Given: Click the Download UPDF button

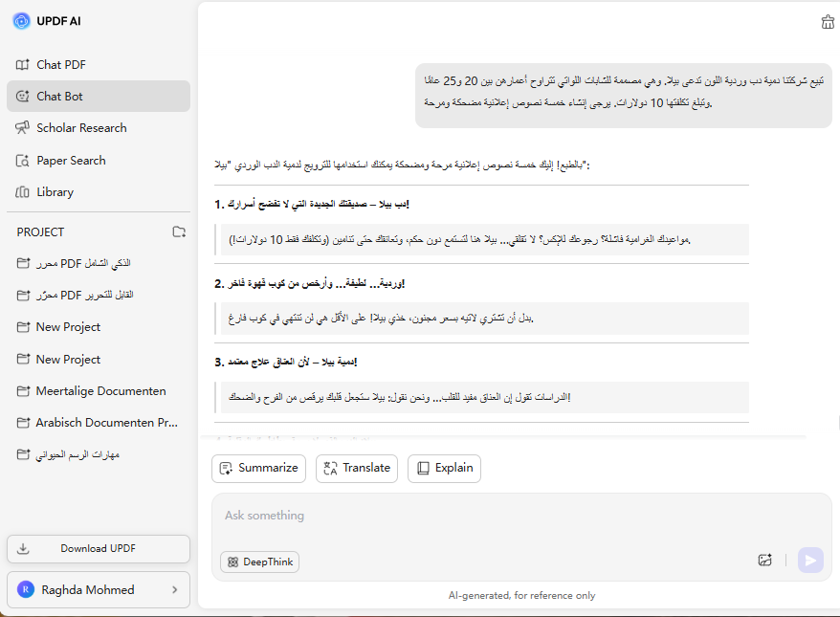Looking at the screenshot, I should click(x=99, y=549).
